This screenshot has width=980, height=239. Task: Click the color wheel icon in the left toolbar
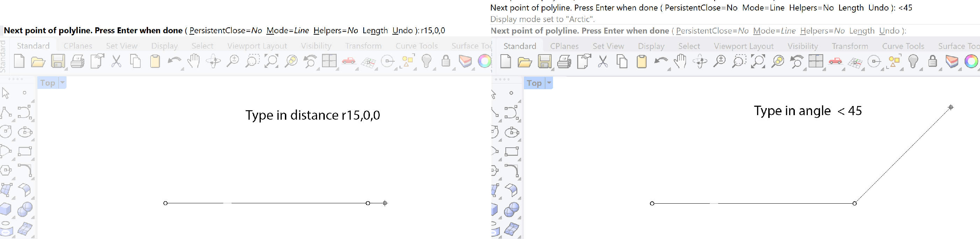[x=484, y=61]
